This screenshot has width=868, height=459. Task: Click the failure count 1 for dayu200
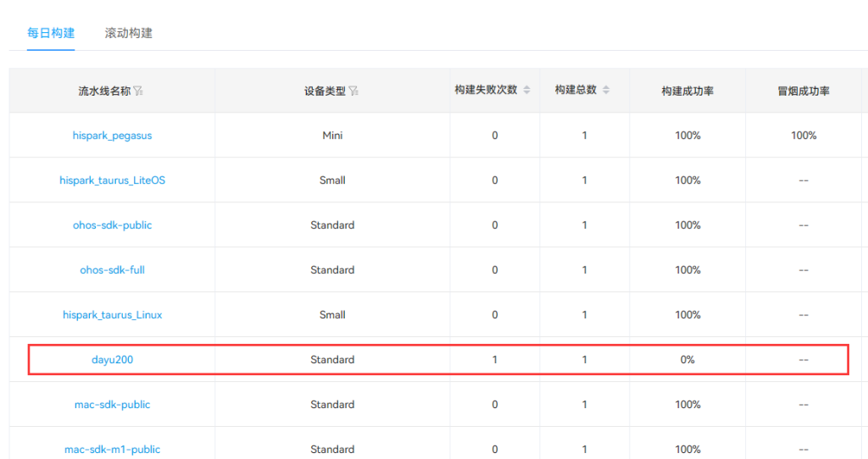[x=495, y=360]
